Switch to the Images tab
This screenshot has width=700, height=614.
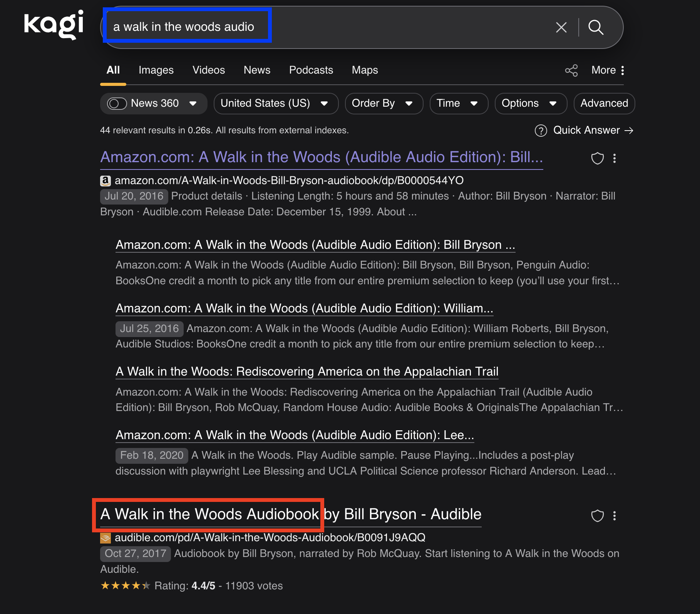click(x=156, y=70)
